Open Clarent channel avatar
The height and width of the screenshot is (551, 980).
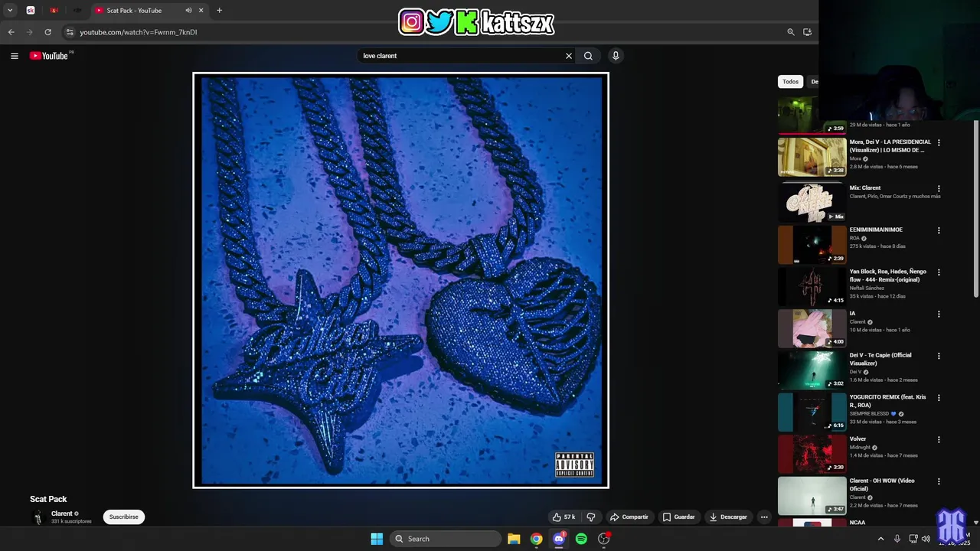tap(38, 517)
